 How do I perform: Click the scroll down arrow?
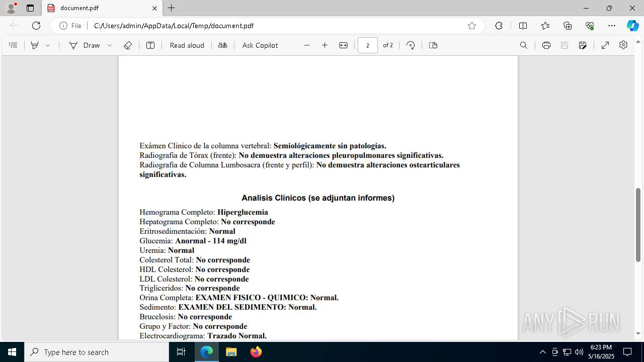[x=638, y=333]
